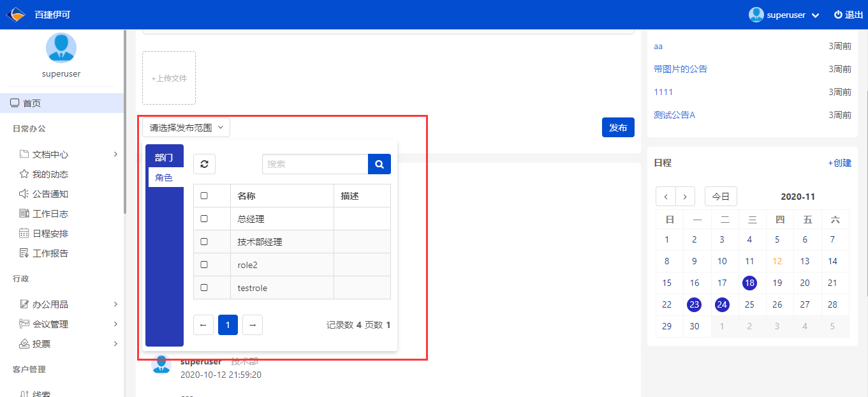Open 公告通知 menu item

click(x=50, y=194)
